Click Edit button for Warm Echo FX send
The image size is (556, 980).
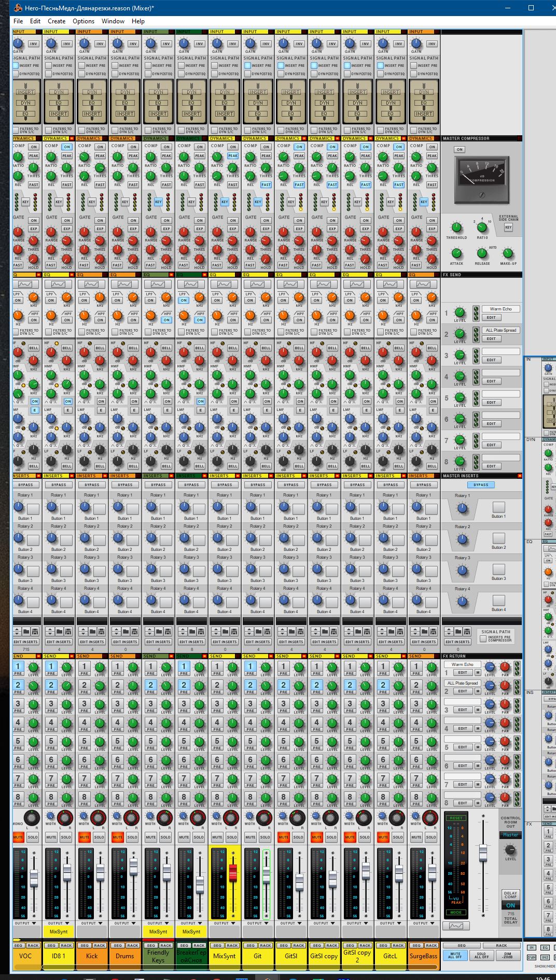click(491, 317)
